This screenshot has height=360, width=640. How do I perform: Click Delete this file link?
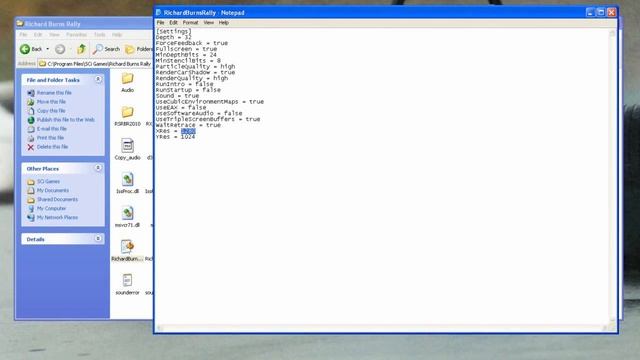52,147
